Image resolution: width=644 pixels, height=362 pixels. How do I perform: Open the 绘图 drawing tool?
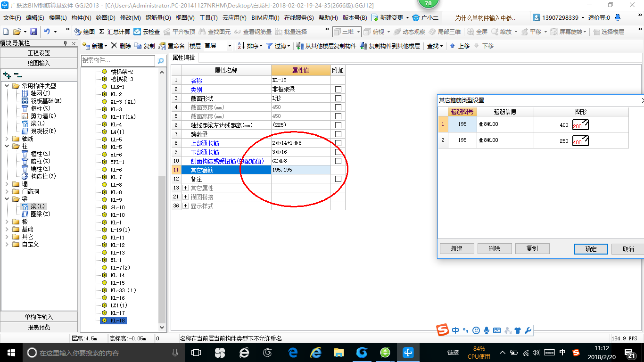coord(84,32)
